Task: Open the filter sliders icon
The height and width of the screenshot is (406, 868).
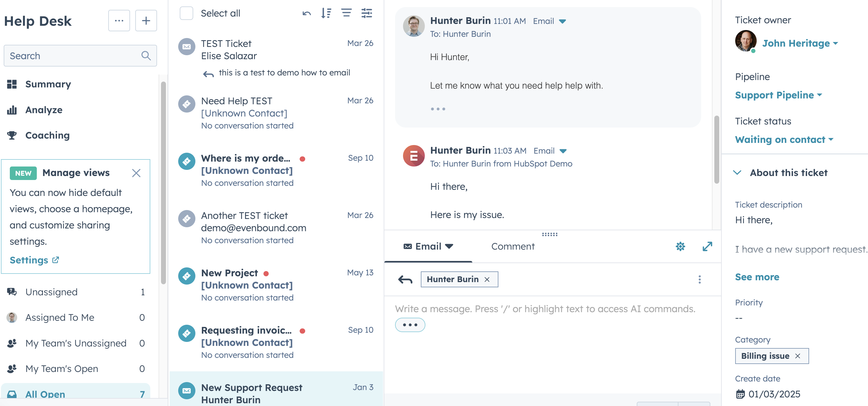Action: click(x=366, y=13)
